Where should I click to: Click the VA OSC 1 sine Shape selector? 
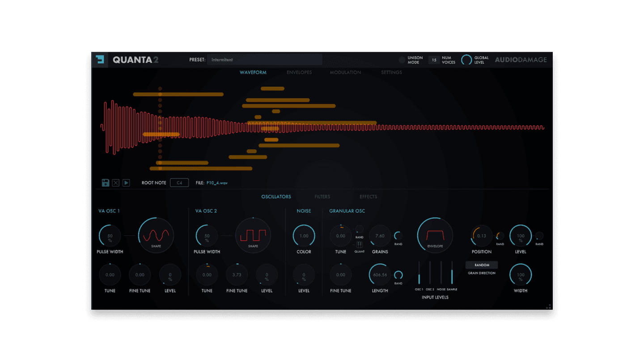click(156, 235)
